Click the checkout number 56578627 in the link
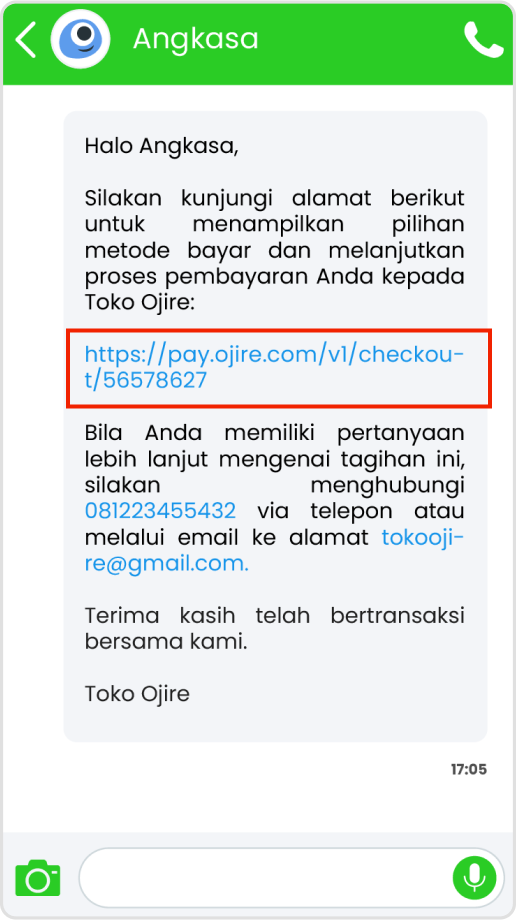The width and height of the screenshot is (516, 920). (x=154, y=381)
